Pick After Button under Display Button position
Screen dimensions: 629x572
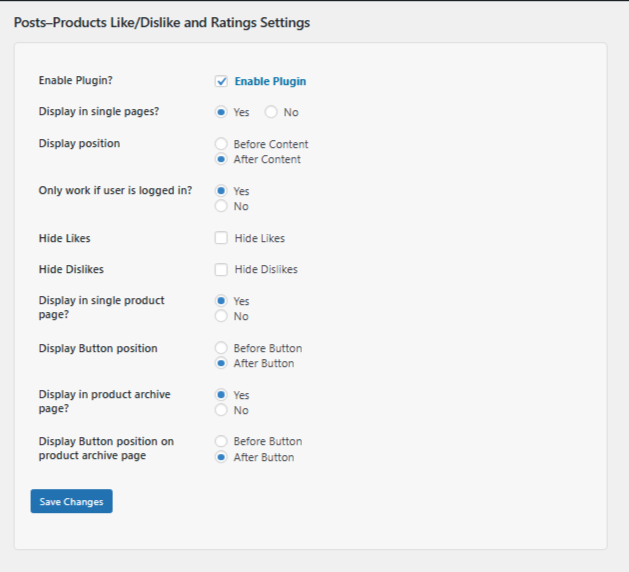[x=221, y=363]
